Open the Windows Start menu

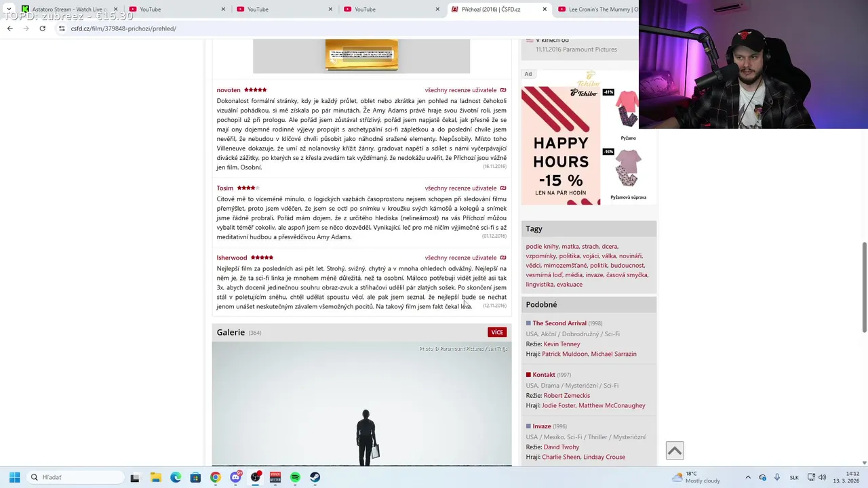[14, 477]
